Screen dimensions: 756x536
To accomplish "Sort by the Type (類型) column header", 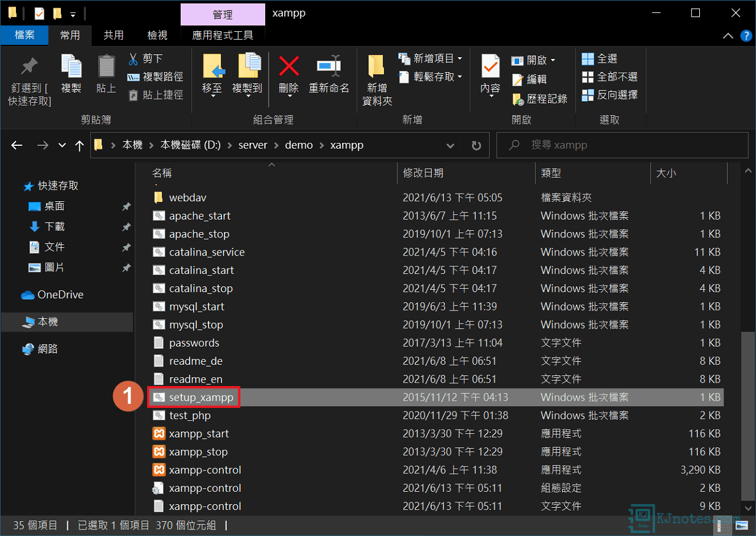I will tap(550, 173).
